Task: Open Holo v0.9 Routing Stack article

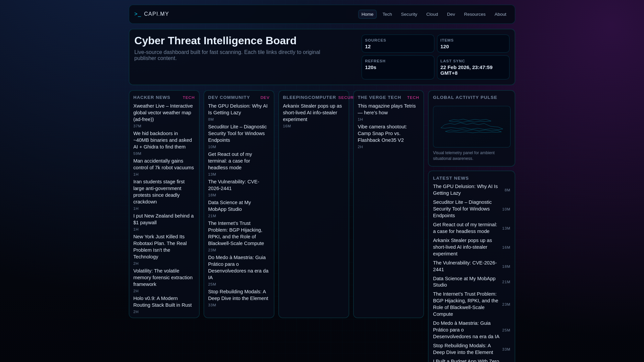Action: pyautogui.click(x=164, y=302)
